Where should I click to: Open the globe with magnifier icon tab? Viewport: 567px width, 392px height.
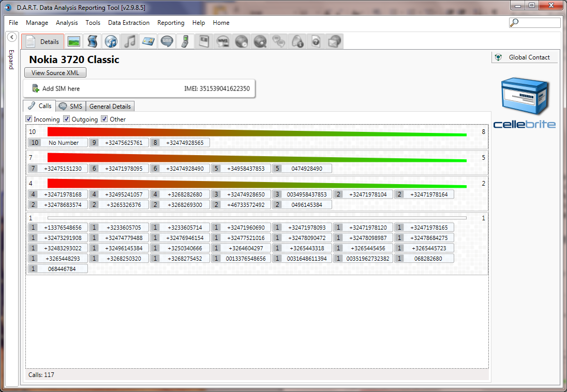[260, 41]
